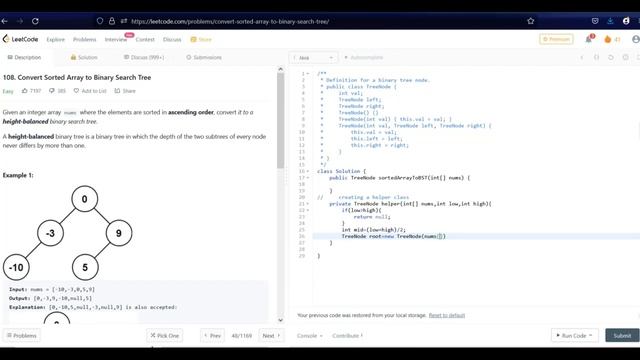Open the Problems list button at bottom
The height and width of the screenshot is (360, 640).
click(x=22, y=336)
